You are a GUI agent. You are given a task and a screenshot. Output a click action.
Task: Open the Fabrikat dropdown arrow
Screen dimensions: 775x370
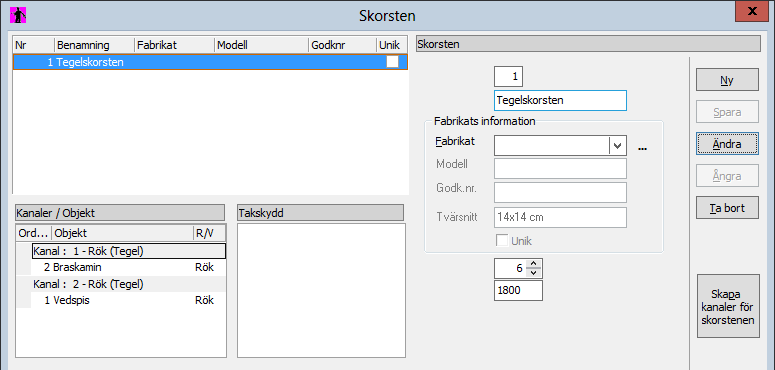[x=617, y=145]
